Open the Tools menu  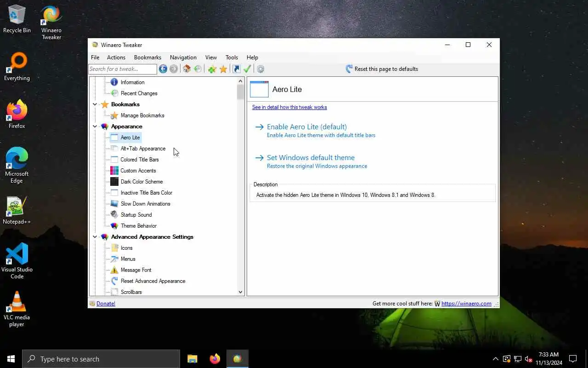[x=232, y=57]
